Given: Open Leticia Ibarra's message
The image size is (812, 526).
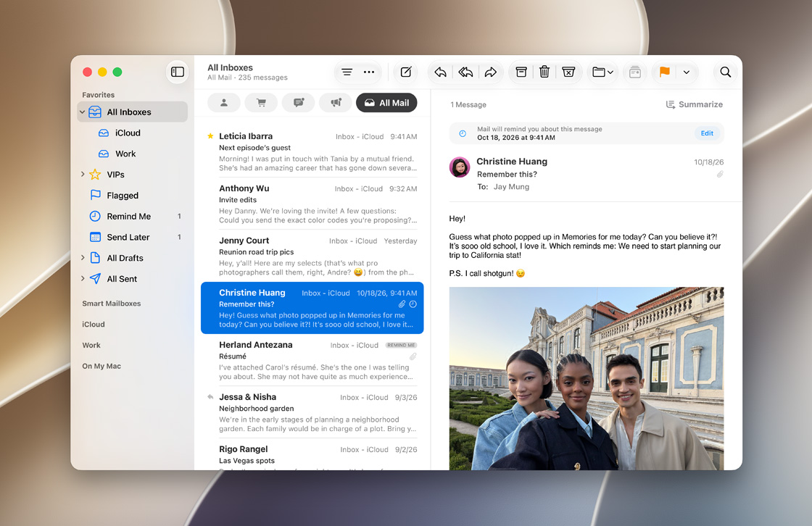Looking at the screenshot, I should point(312,151).
